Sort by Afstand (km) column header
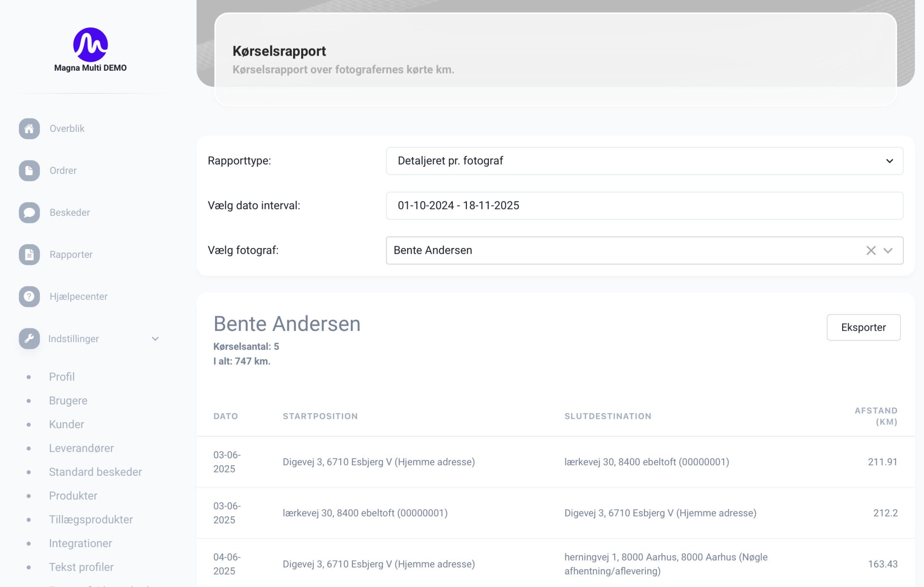This screenshot has width=924, height=587. [875, 416]
